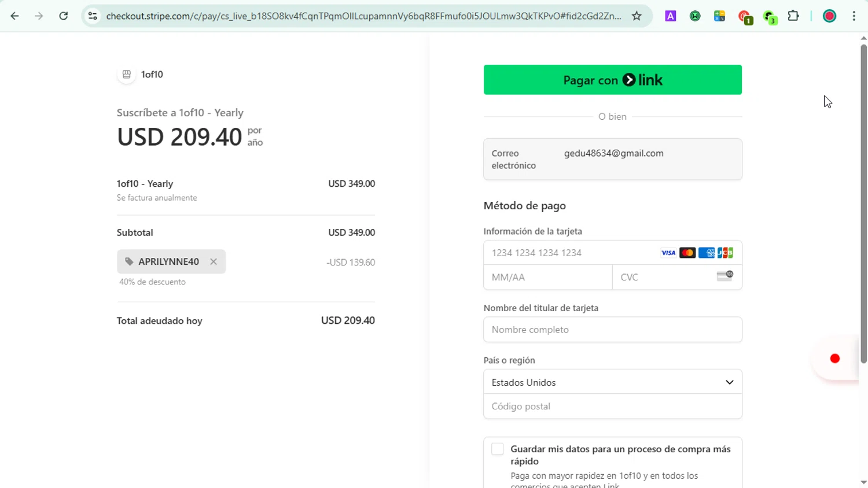Click the 1of10 merchant name
This screenshot has height=488, width=868.
(152, 74)
